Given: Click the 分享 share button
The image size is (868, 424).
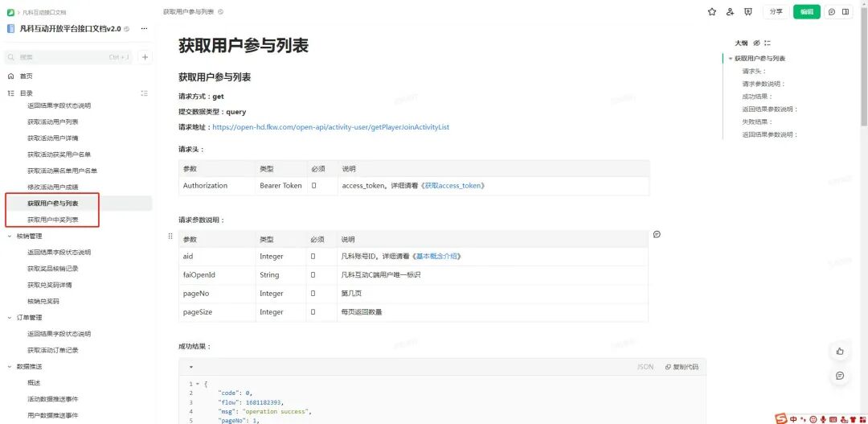Looking at the screenshot, I should (776, 11).
